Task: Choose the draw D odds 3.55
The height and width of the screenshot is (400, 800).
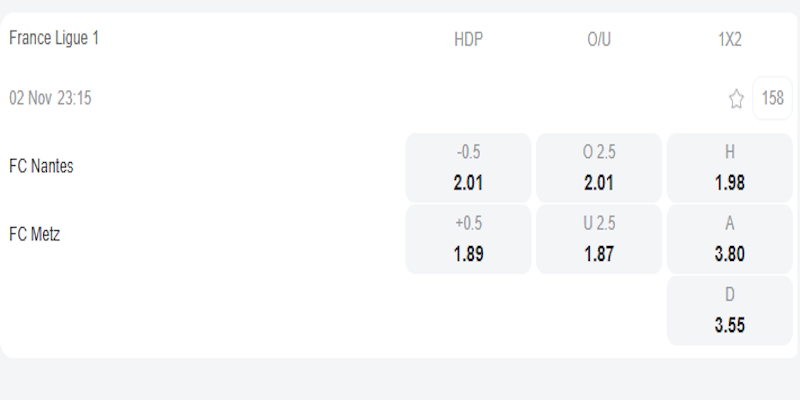Action: [x=729, y=311]
